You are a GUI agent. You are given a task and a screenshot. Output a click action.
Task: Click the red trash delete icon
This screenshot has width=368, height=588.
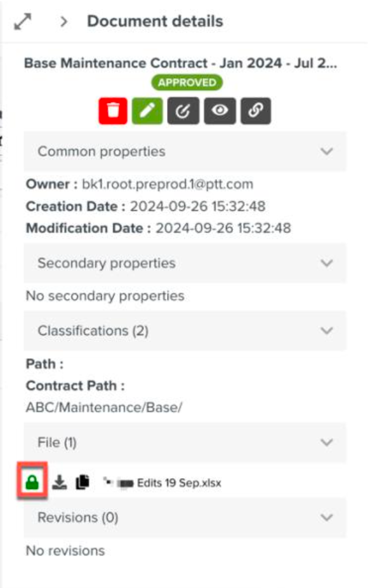point(113,111)
